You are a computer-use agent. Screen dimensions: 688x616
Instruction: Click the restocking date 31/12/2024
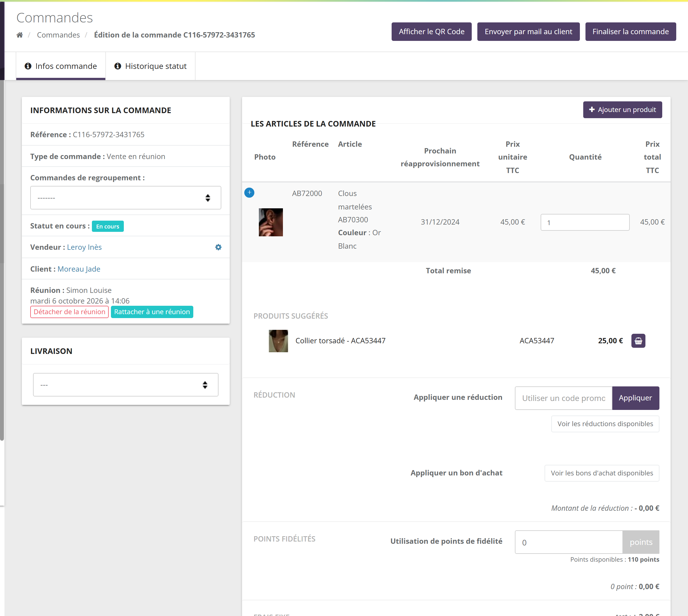[x=440, y=222]
